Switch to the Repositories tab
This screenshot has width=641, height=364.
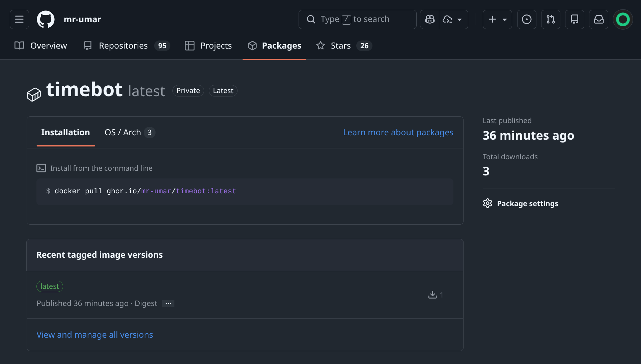point(127,46)
